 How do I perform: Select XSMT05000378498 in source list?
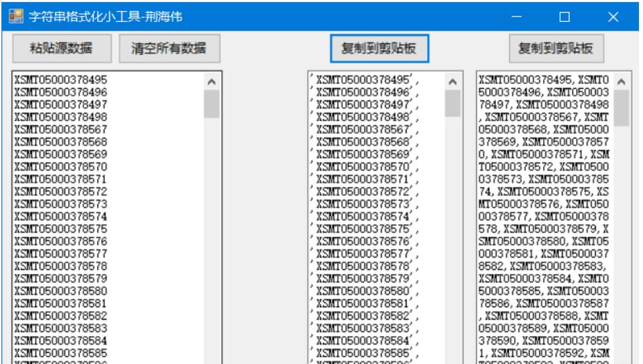[x=61, y=117]
